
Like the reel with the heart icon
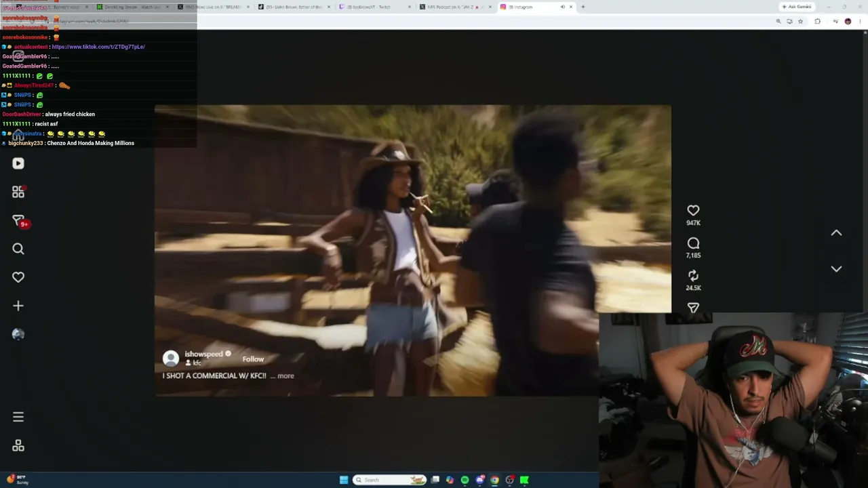pyautogui.click(x=693, y=211)
